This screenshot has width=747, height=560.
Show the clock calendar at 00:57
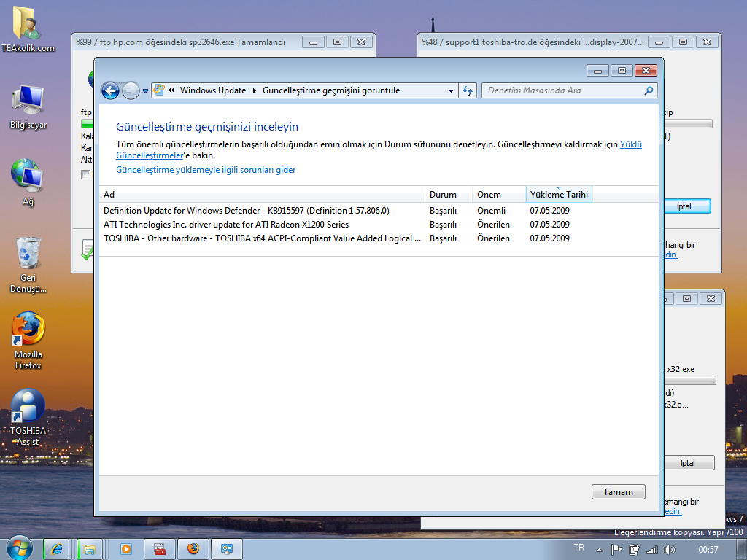pos(708,550)
